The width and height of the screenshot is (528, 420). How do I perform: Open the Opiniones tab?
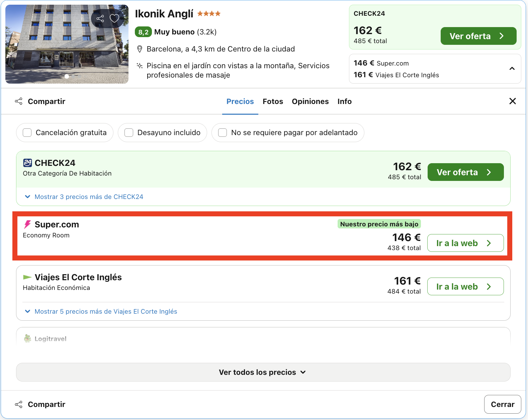tap(310, 101)
